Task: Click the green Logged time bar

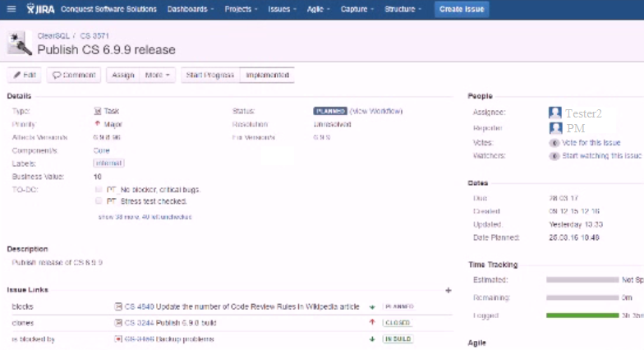Action: click(x=582, y=315)
